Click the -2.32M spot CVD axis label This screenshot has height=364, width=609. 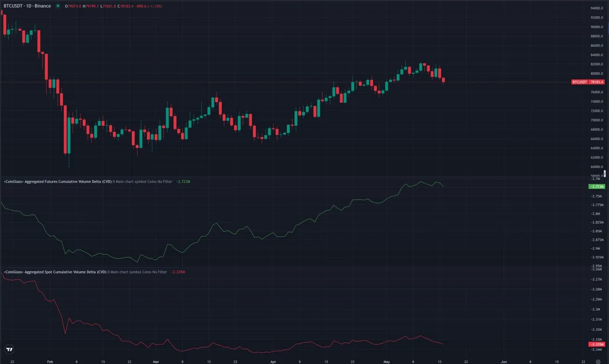coord(597,329)
